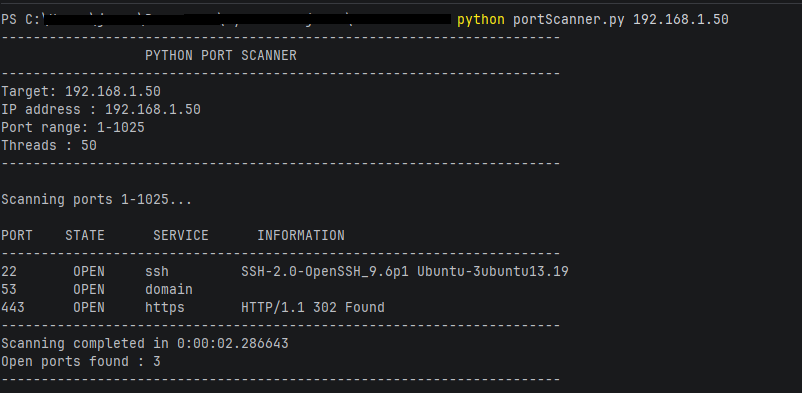
Task: Click the 'Scanning completed in 0:00:02.286643' line
Action: pyautogui.click(x=145, y=344)
